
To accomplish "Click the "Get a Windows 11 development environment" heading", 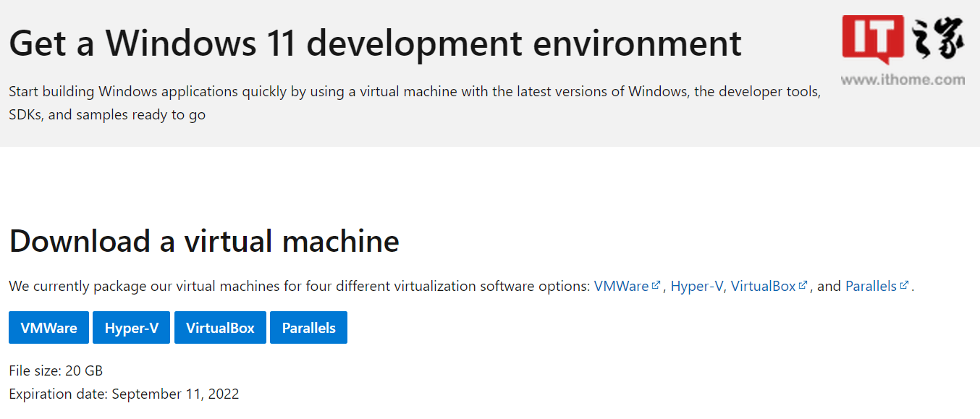I will point(375,43).
